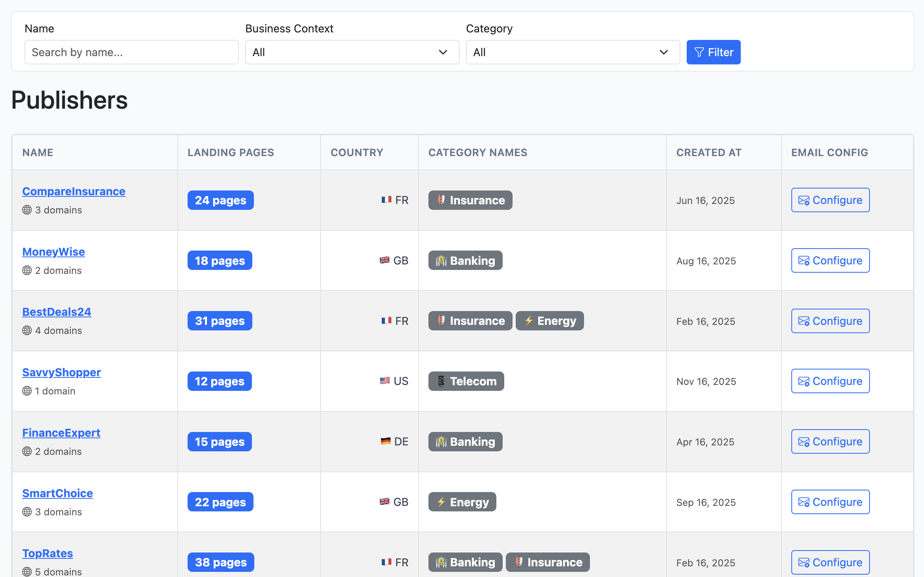The image size is (924, 577).
Task: Click the CREATED AT column header
Action: [x=709, y=153]
